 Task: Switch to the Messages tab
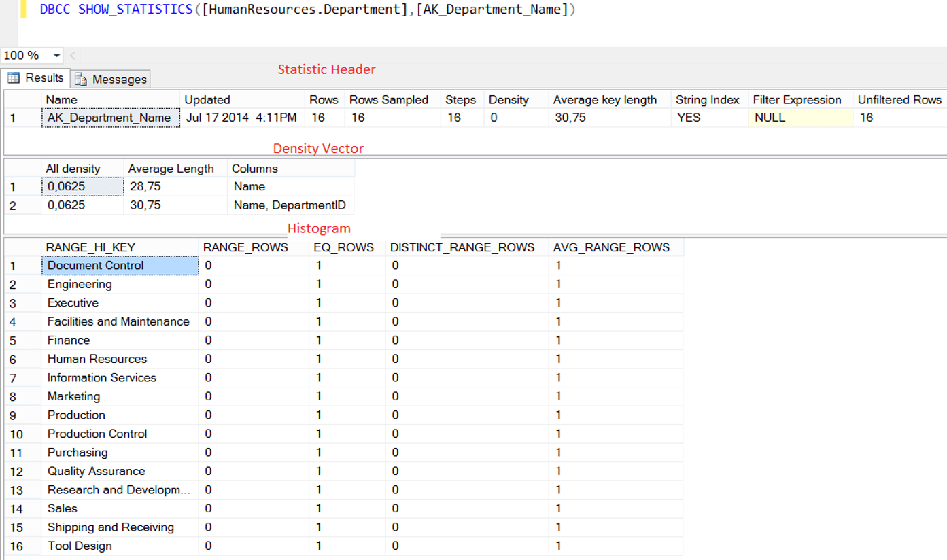coord(110,80)
